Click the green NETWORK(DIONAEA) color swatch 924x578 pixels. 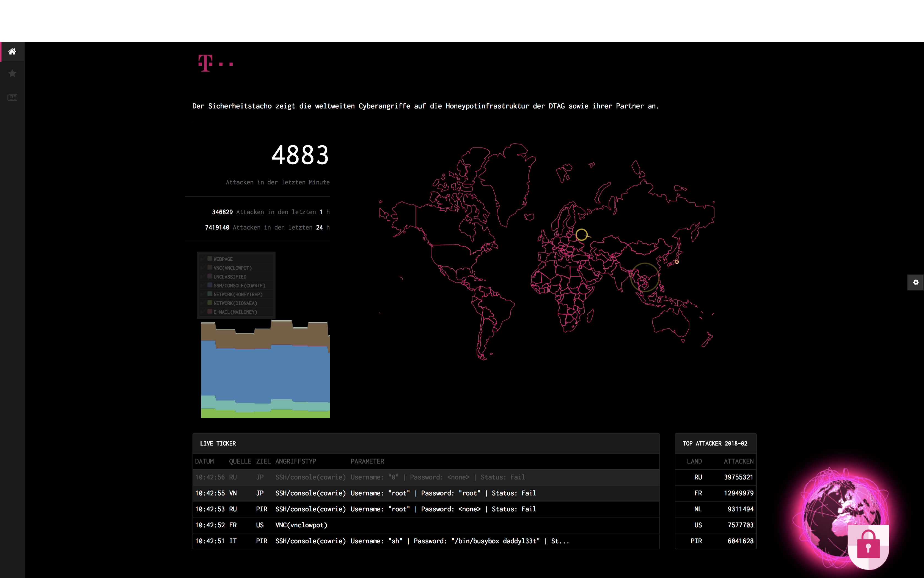tap(210, 302)
